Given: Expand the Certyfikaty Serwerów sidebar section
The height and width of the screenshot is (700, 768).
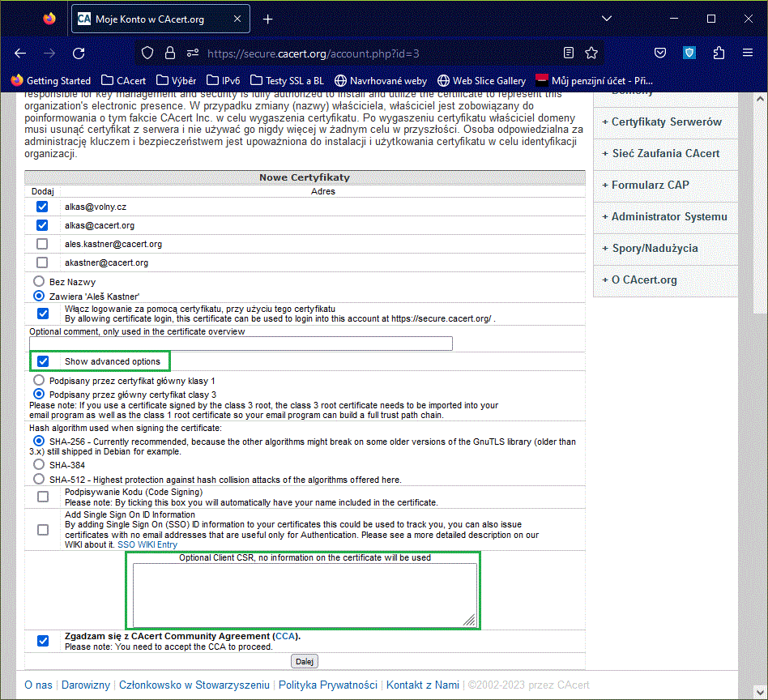Looking at the screenshot, I should 665,122.
